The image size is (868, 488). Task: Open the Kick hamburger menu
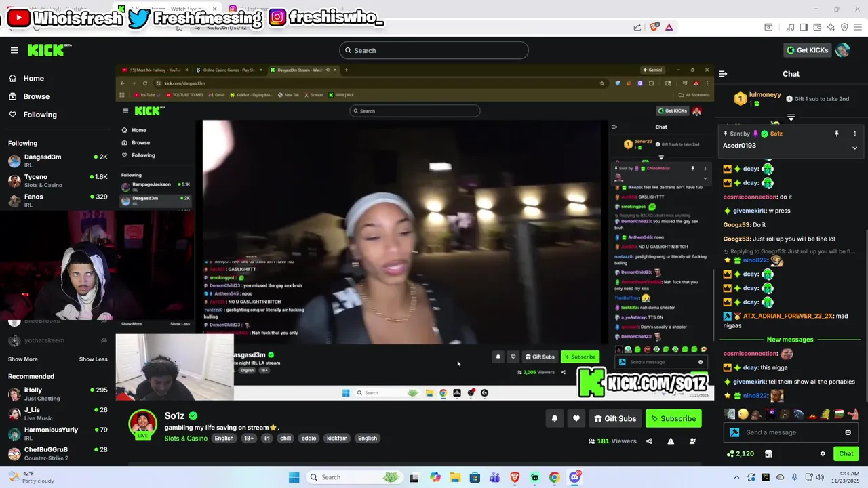(14, 50)
